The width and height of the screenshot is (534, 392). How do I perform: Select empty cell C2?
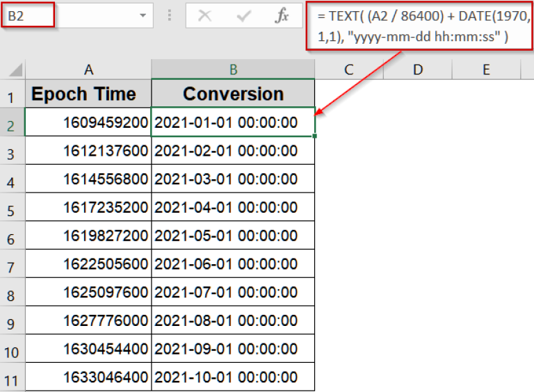pyautogui.click(x=349, y=122)
